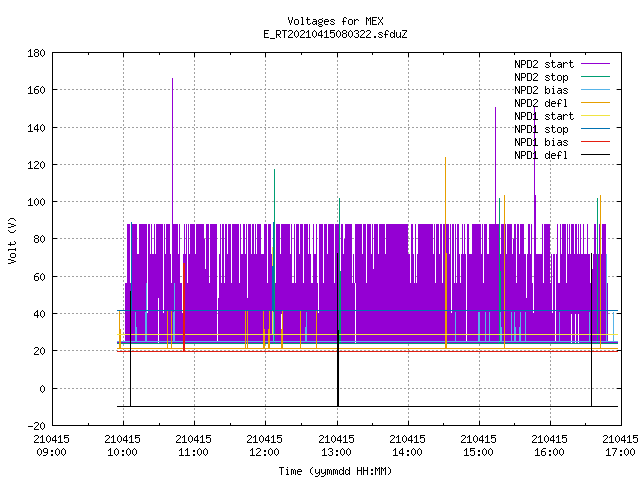The width and height of the screenshot is (640, 480).
Task: Click the black NPD1 defl legend line
Action: tap(595, 155)
